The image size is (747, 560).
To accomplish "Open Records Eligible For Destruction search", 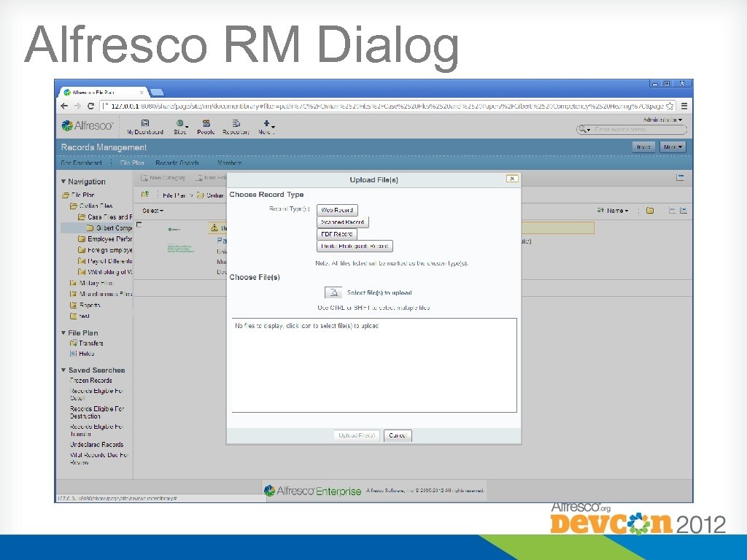I will click(x=97, y=413).
